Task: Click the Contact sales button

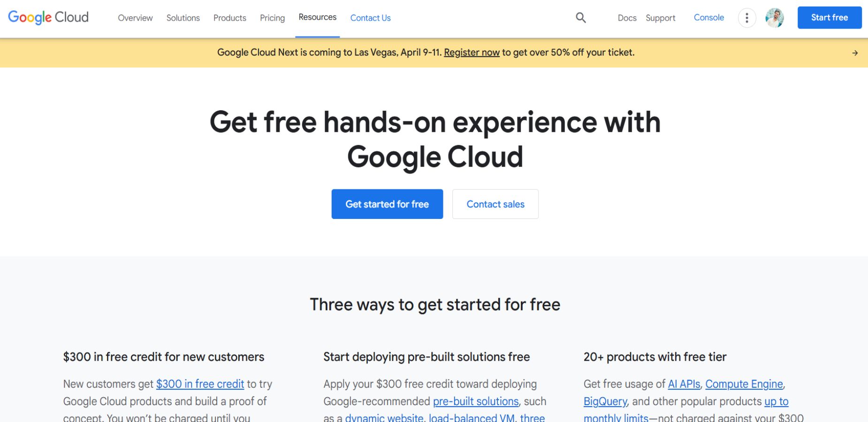Action: (x=495, y=204)
